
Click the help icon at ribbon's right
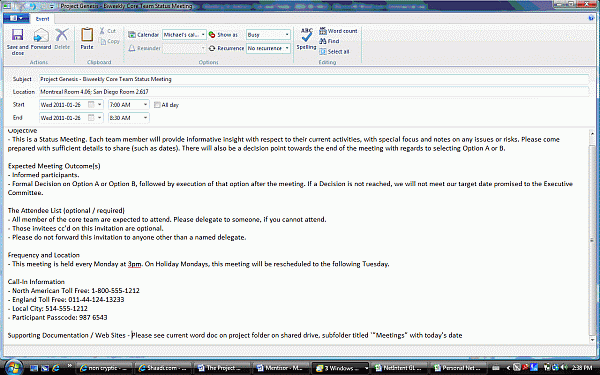592,18
